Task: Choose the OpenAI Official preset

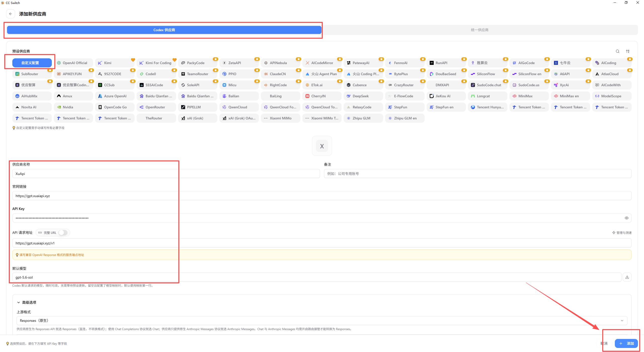Action: pyautogui.click(x=73, y=63)
